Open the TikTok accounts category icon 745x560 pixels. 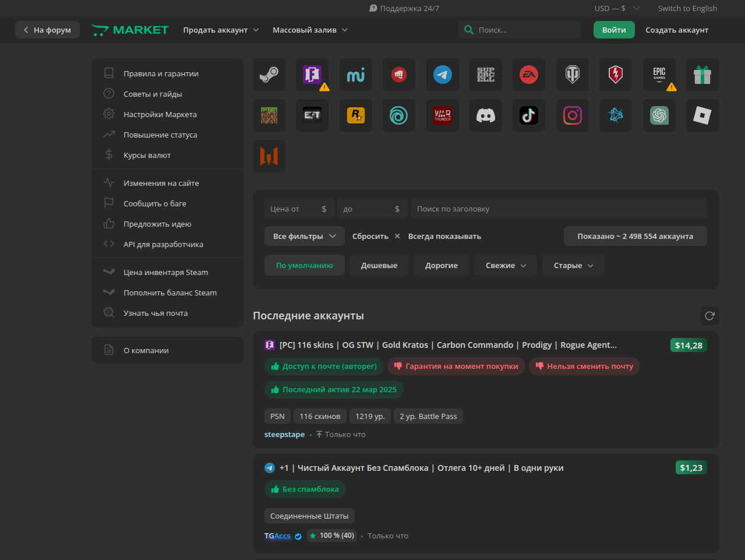click(x=529, y=115)
